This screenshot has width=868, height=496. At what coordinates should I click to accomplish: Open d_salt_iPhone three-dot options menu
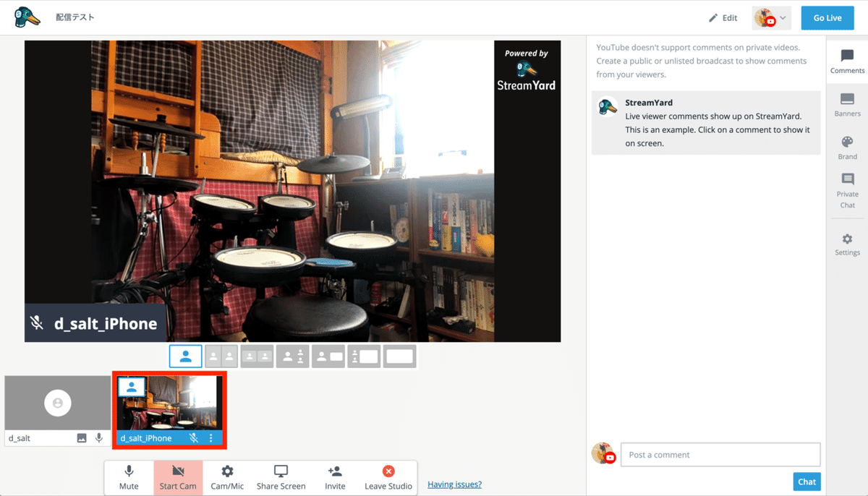(x=211, y=438)
